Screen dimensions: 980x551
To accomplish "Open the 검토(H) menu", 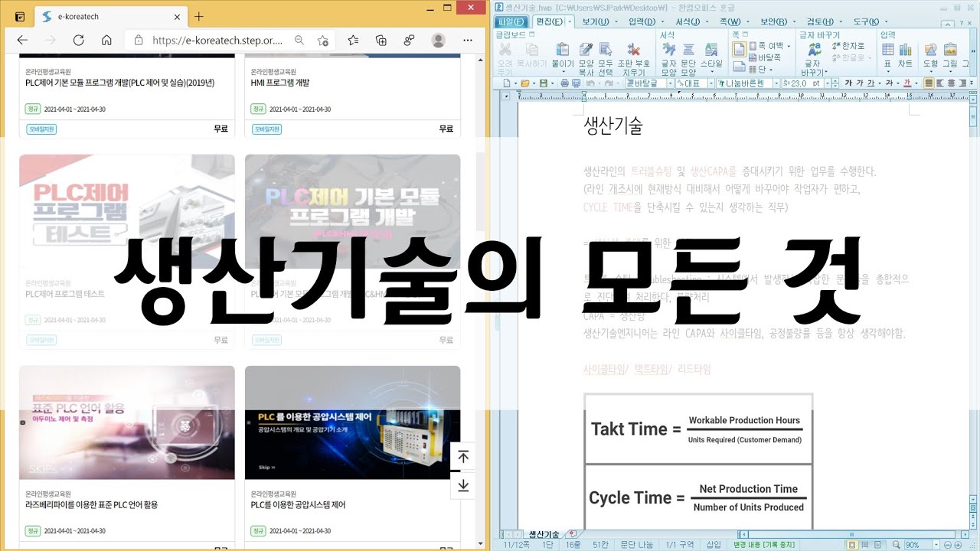I will tap(820, 21).
